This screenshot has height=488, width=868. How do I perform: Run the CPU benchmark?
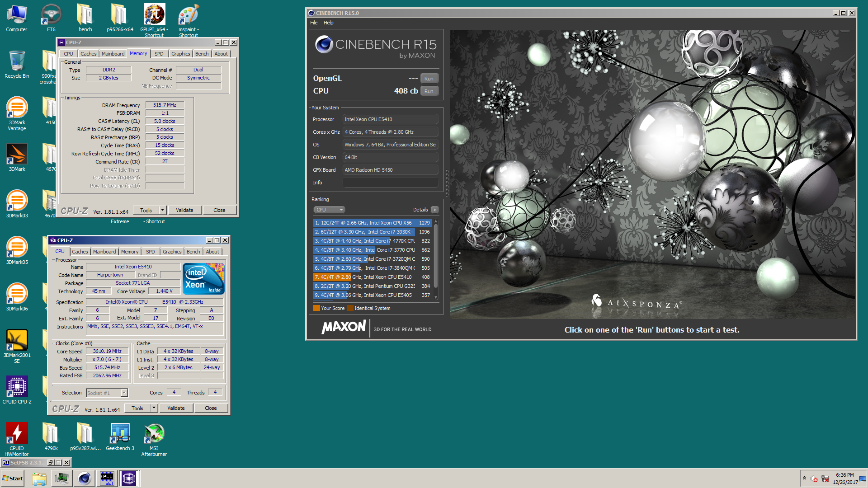[429, 91]
